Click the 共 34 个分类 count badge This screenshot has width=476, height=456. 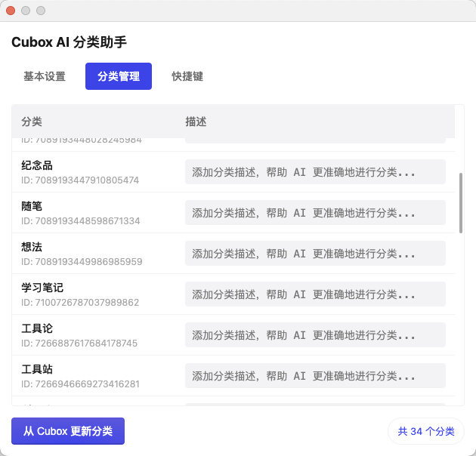[426, 432]
